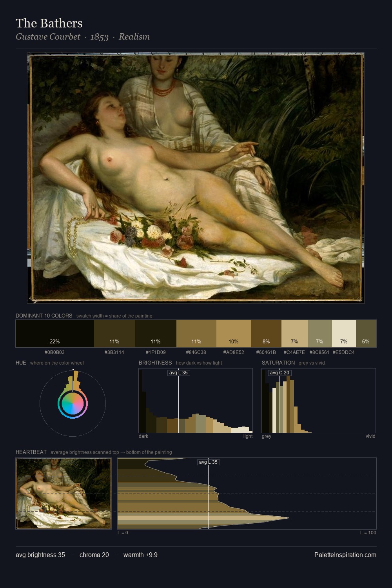The height and width of the screenshot is (588, 392).
Task: Click the "avg L 35" label in brightness chart
Action: [178, 373]
